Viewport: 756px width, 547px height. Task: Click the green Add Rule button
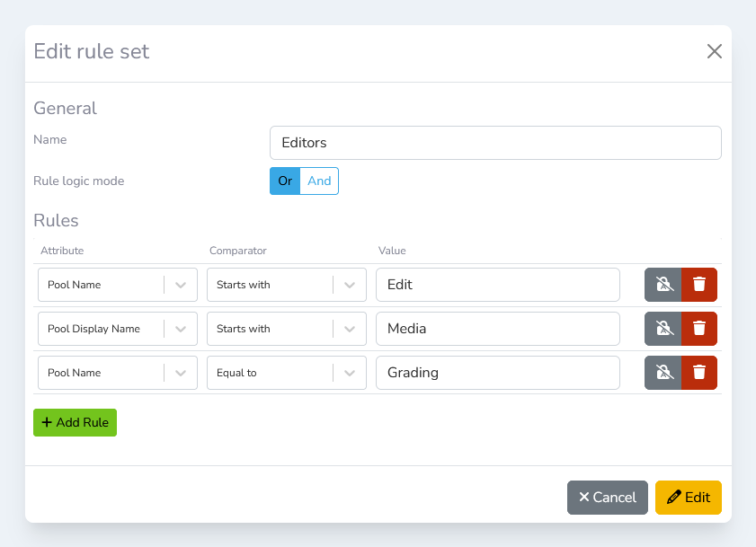pyautogui.click(x=75, y=423)
